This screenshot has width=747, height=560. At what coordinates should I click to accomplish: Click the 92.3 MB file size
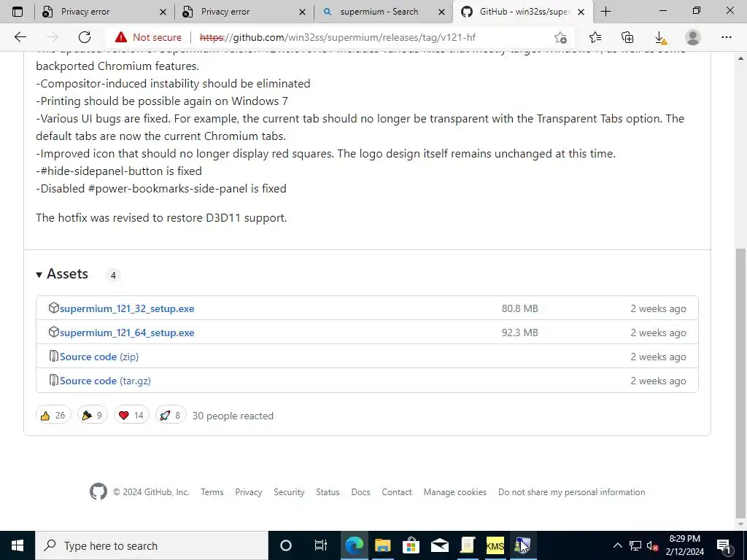pyautogui.click(x=519, y=332)
